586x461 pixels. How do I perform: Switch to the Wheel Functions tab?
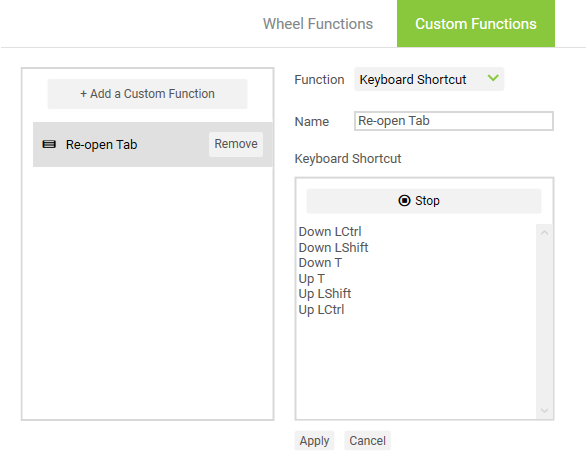click(x=318, y=24)
